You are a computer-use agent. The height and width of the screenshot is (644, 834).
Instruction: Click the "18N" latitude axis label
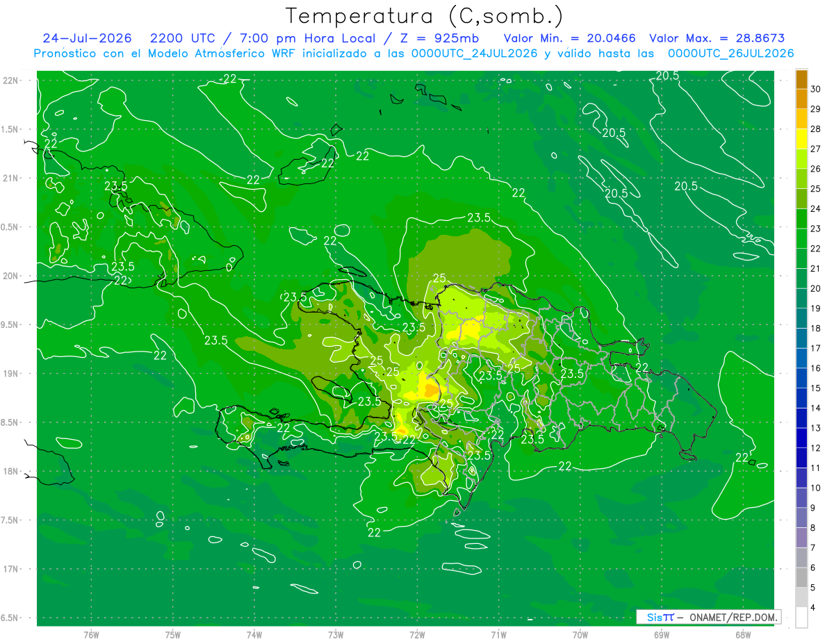tap(11, 472)
